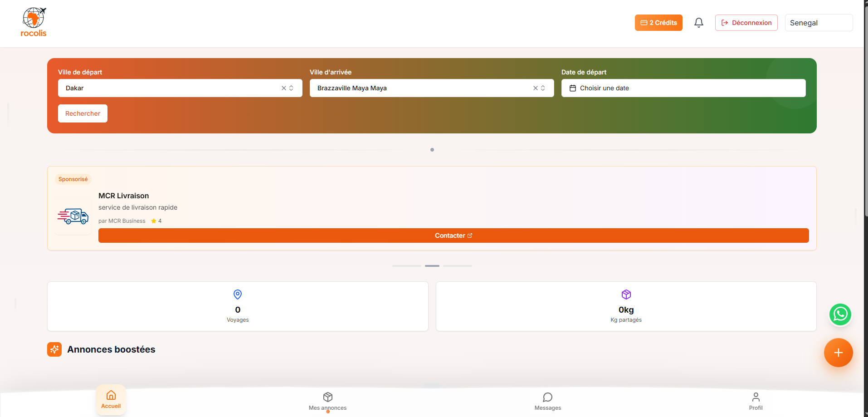
Task: Clear the Brazzaville Maya Maya arrival city
Action: click(536, 88)
